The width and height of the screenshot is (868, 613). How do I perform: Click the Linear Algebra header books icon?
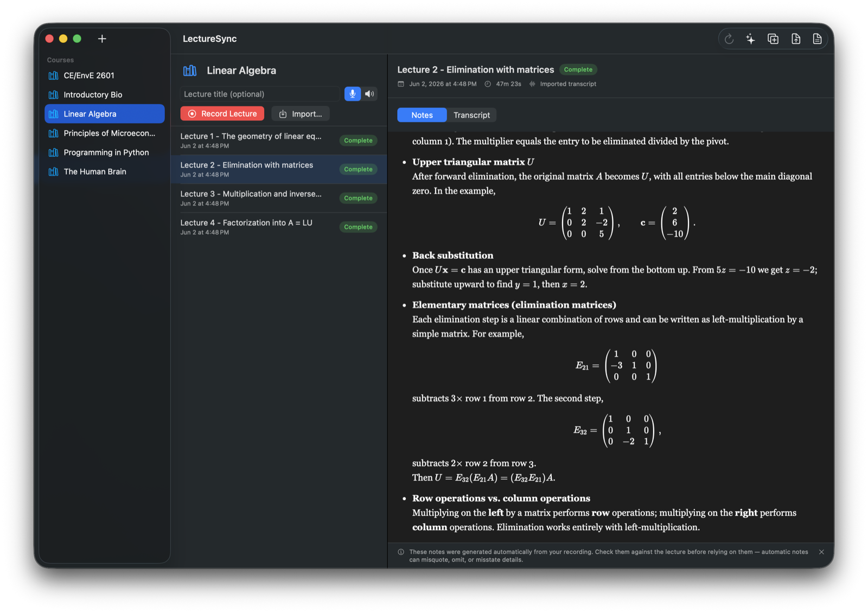pos(190,71)
